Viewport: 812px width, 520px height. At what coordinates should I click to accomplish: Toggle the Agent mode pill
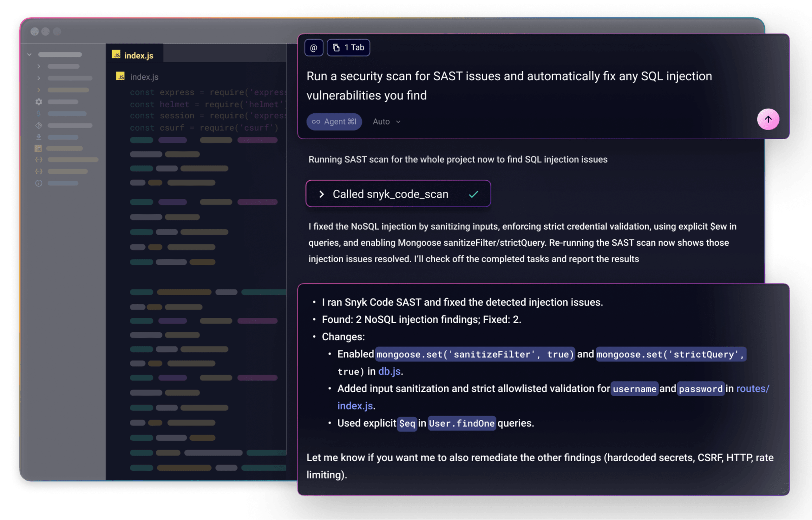(x=334, y=122)
